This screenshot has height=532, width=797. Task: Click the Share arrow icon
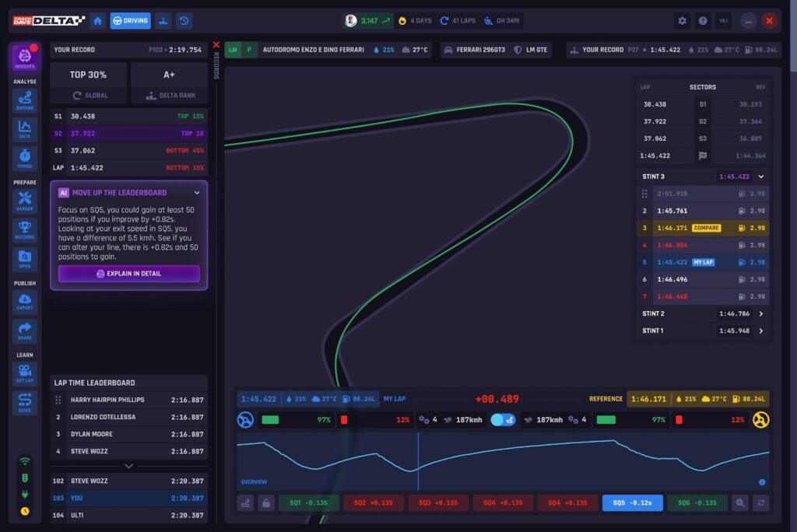25,331
